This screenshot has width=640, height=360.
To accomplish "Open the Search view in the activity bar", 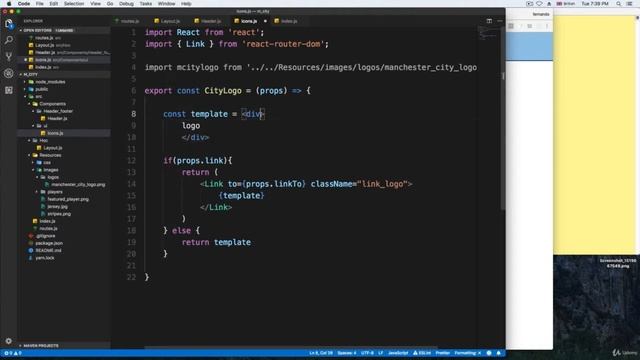I will tap(9, 40).
